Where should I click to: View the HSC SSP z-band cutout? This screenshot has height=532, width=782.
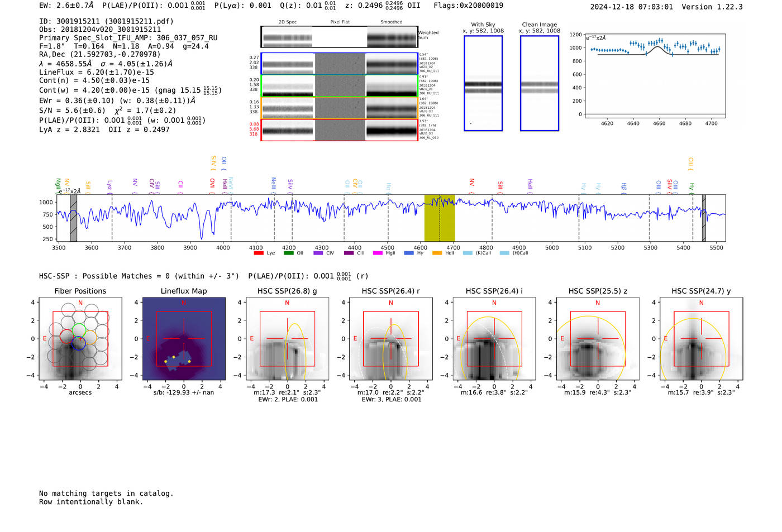(598, 339)
